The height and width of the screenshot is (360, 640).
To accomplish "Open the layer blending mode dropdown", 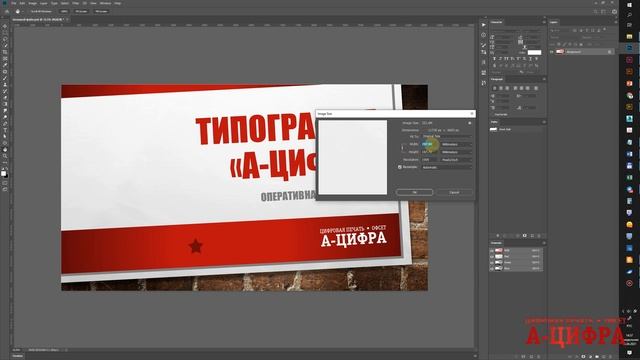I will pyautogui.click(x=565, y=38).
